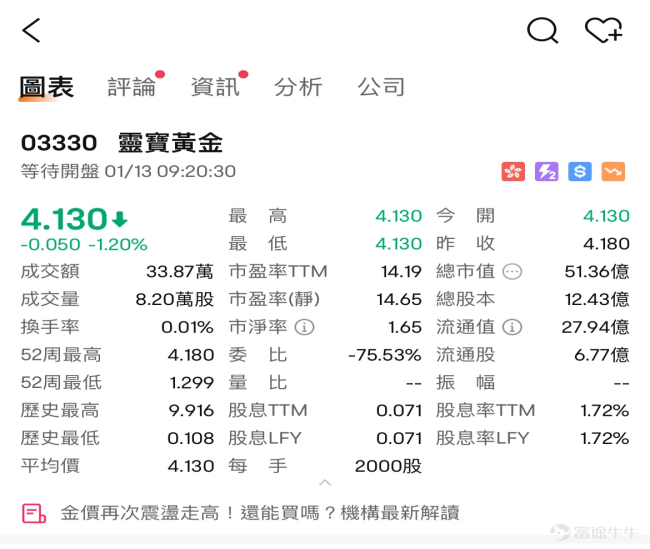This screenshot has height=549, width=650.
Task: Tap the 委比 value -75.53%
Action: (385, 355)
